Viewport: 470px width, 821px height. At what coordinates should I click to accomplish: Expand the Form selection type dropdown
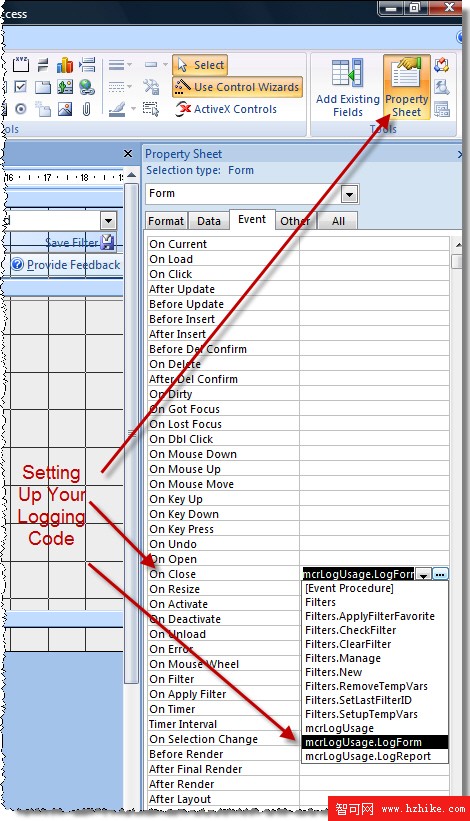[x=350, y=194]
